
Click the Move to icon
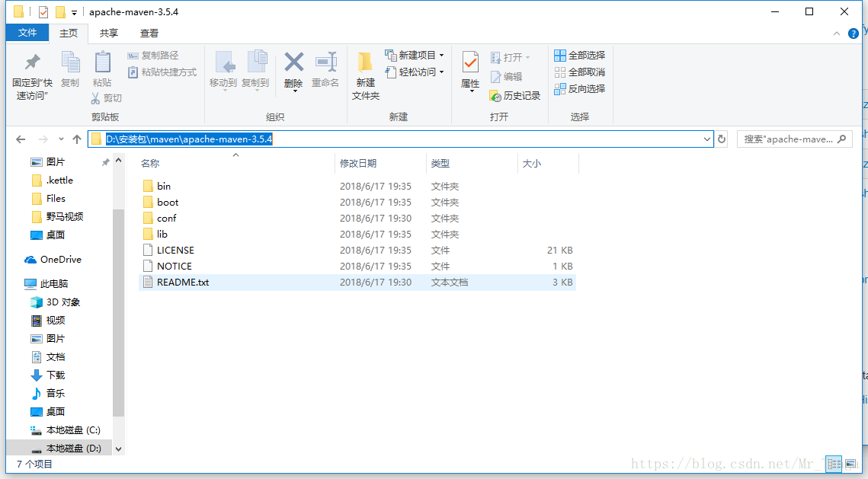coord(223,62)
